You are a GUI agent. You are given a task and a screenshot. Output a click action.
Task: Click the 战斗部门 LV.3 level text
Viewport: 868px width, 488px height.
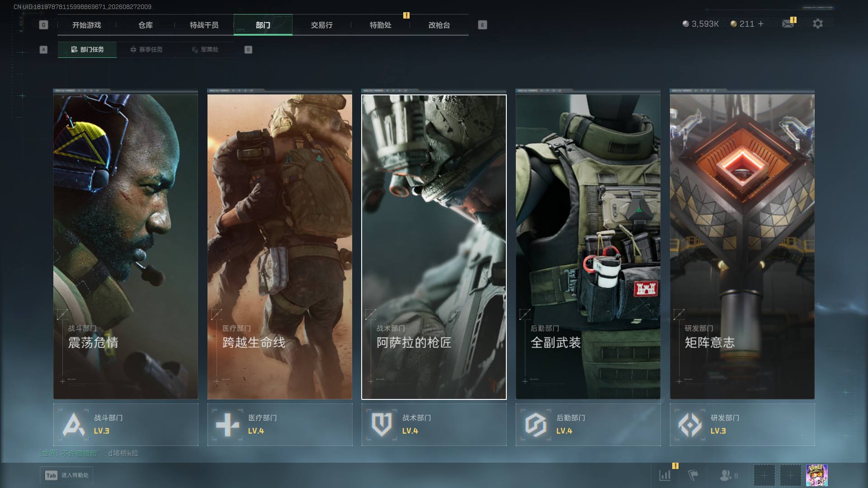coord(102,431)
